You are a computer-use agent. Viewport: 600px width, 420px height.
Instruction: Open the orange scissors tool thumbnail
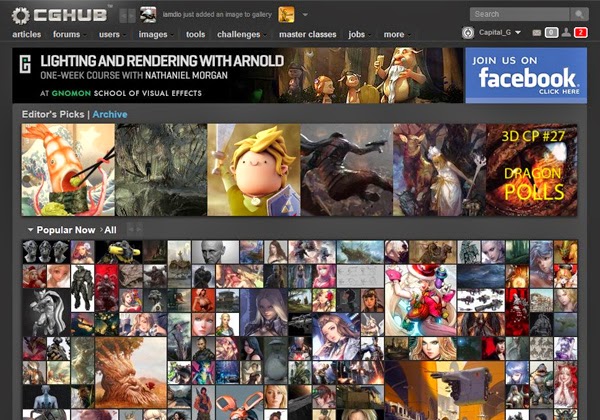click(x=239, y=402)
